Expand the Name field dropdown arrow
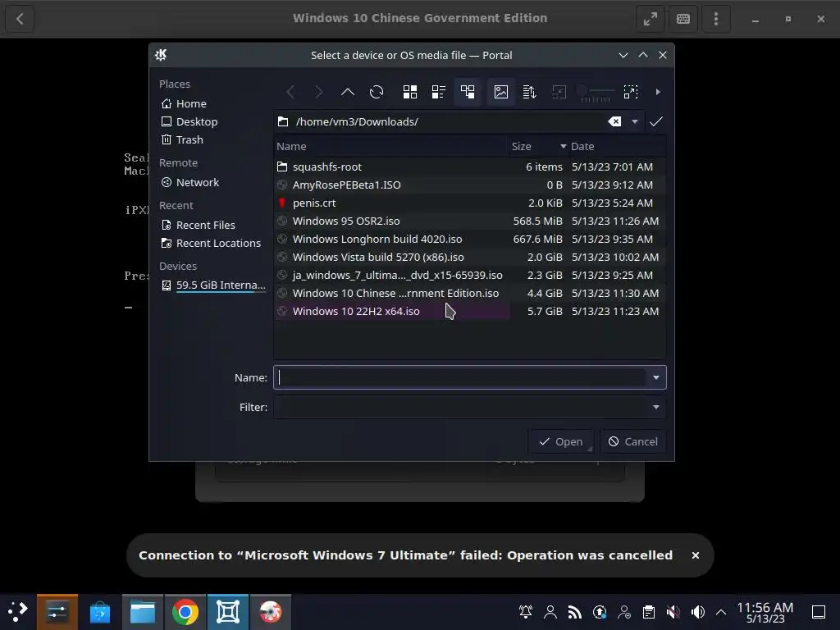Screen dimensions: 840x630 coord(656,377)
